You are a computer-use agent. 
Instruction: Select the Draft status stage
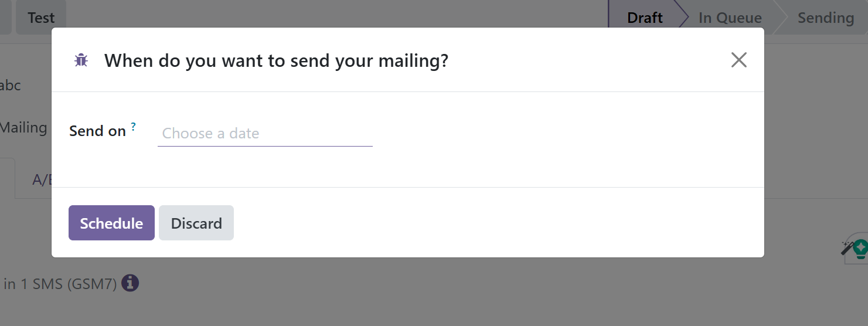click(x=645, y=18)
